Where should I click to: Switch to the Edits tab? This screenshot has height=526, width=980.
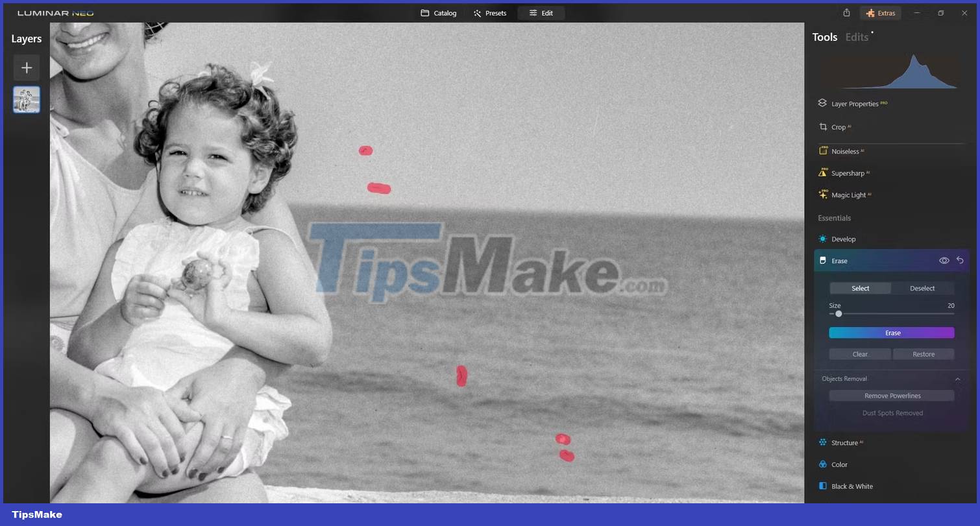pos(856,37)
